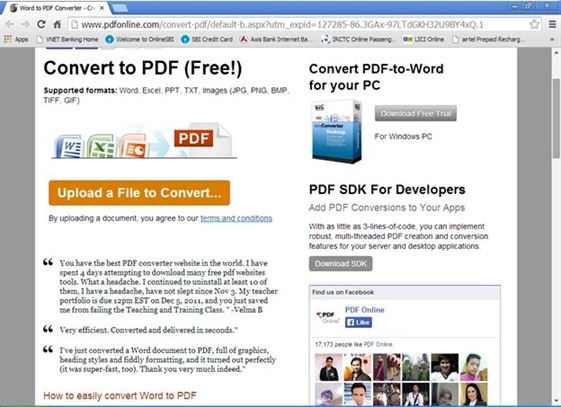Open Welcome to OnlineSBI bookmark

(140, 39)
